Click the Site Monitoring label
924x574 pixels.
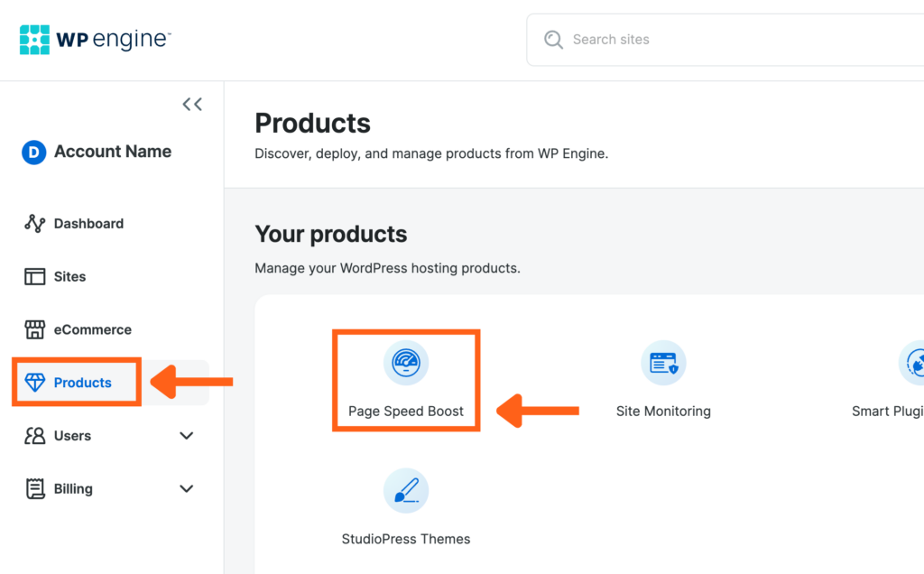(663, 411)
